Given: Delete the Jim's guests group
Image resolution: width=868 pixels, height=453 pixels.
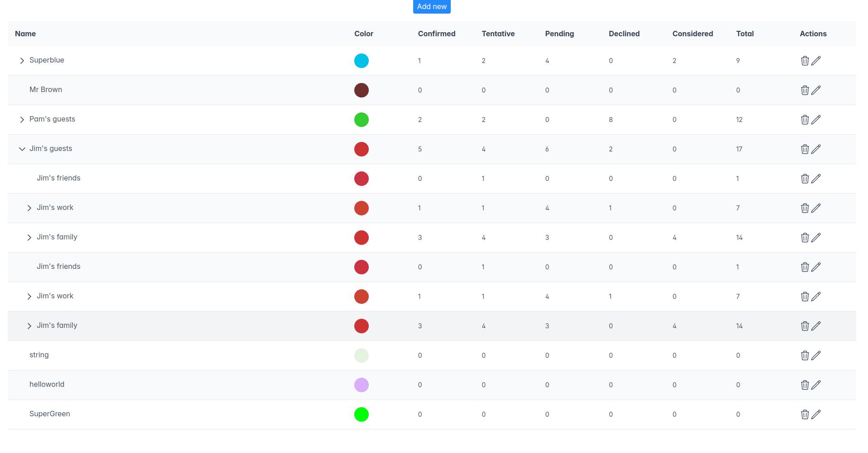Looking at the screenshot, I should [805, 149].
